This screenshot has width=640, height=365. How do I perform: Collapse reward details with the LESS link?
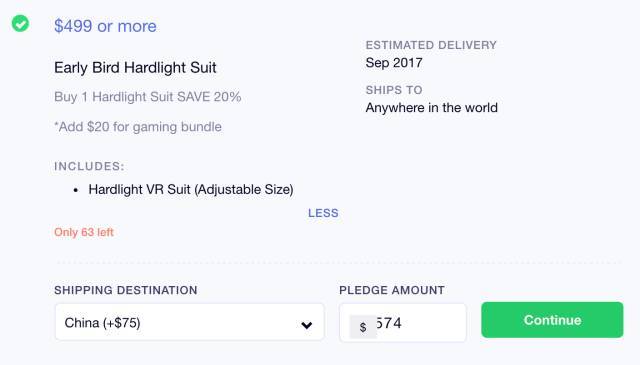pos(323,213)
